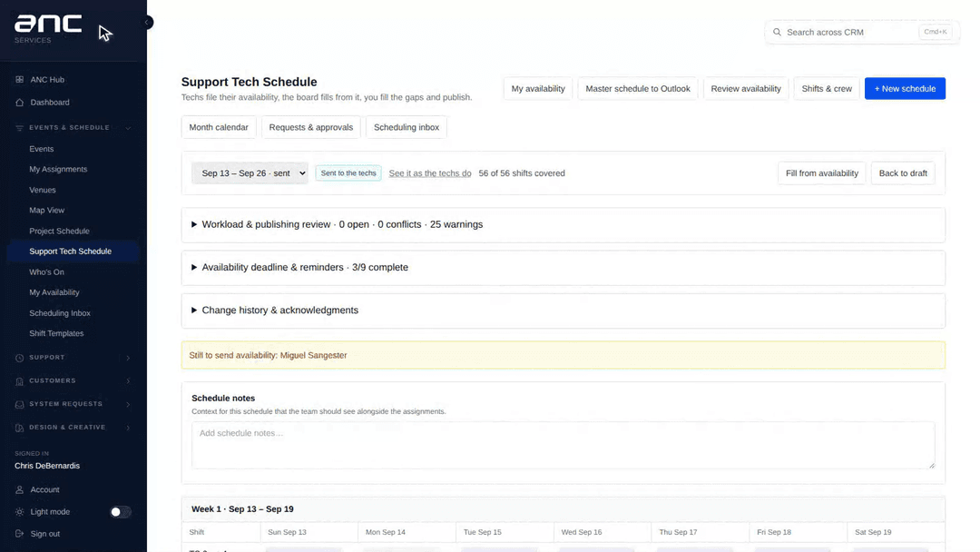980x552 pixels.
Task: Open the Month calendar tab
Action: (219, 127)
